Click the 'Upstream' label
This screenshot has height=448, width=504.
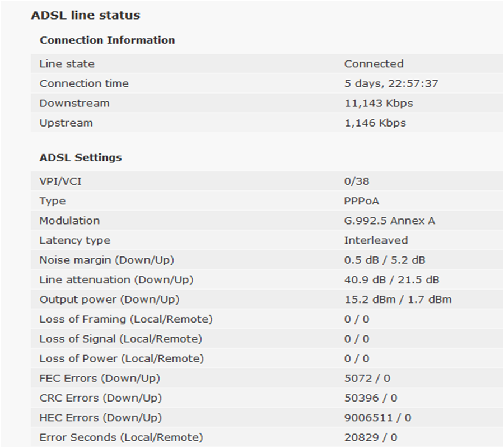pyautogui.click(x=66, y=123)
